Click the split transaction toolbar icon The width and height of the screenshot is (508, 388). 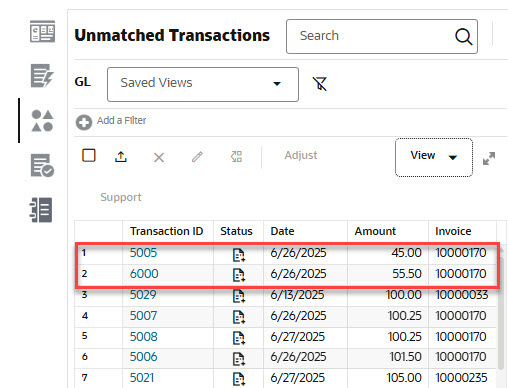coord(236,156)
